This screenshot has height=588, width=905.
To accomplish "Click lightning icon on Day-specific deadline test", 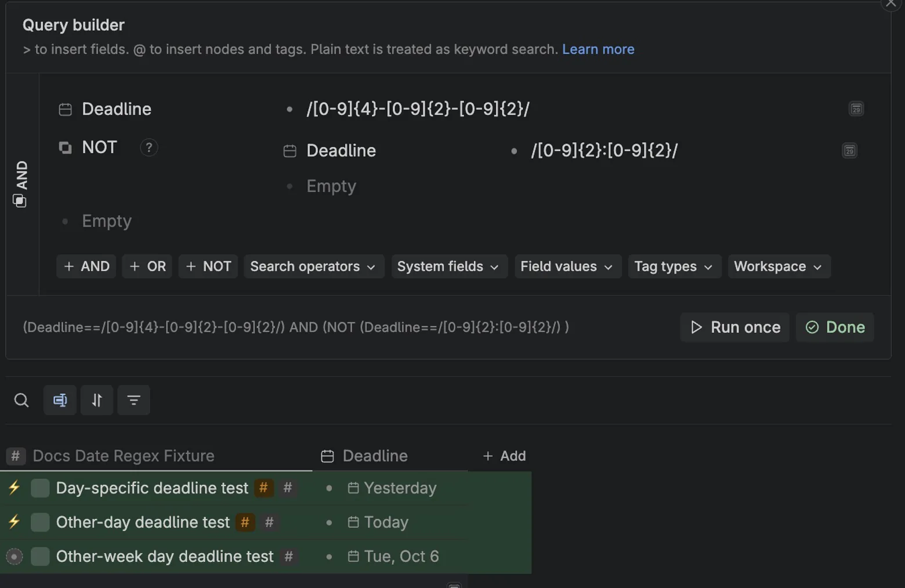I will (x=15, y=488).
